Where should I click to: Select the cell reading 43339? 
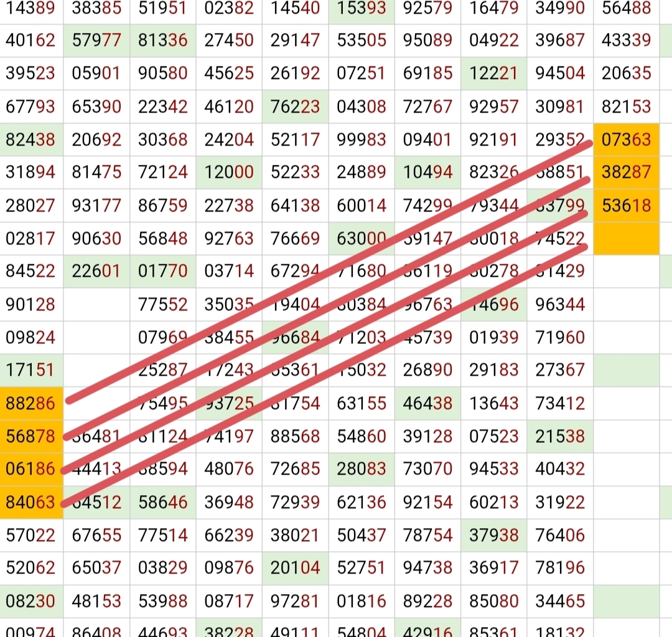click(x=626, y=40)
